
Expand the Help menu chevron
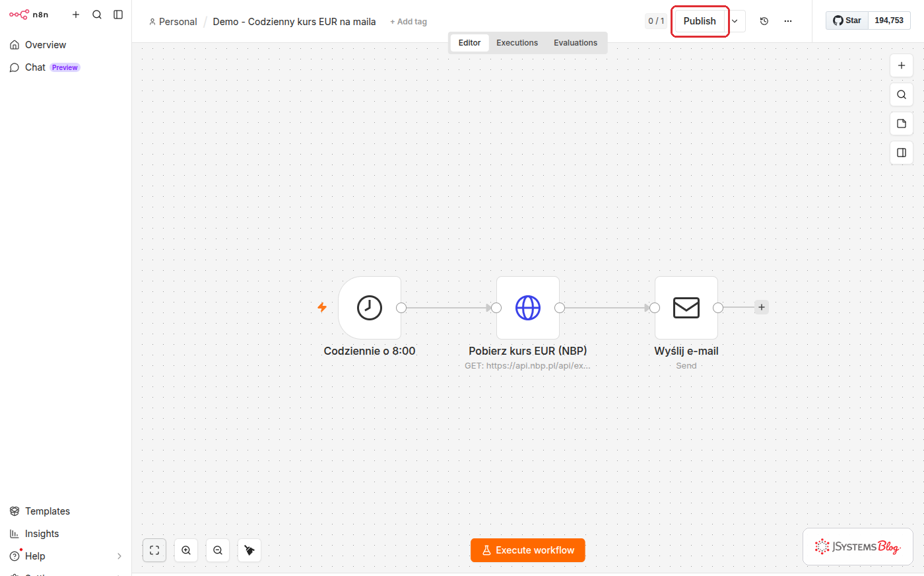[119, 556]
